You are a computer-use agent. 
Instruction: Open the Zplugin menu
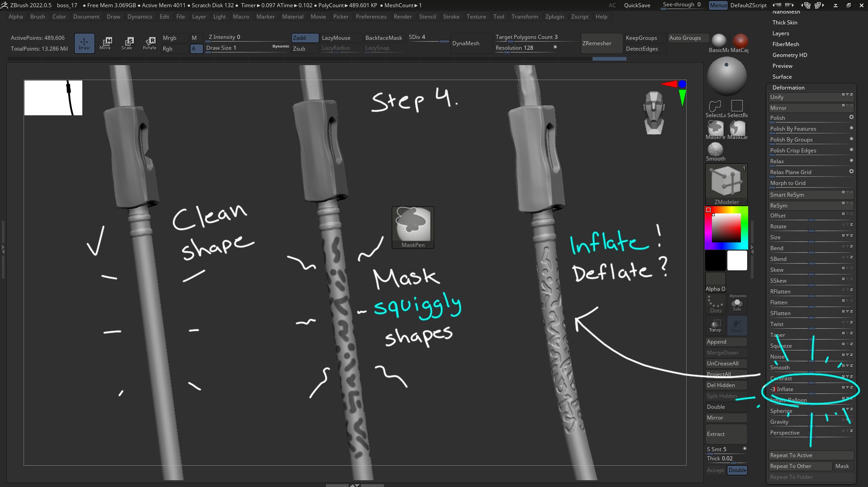pyautogui.click(x=554, y=17)
